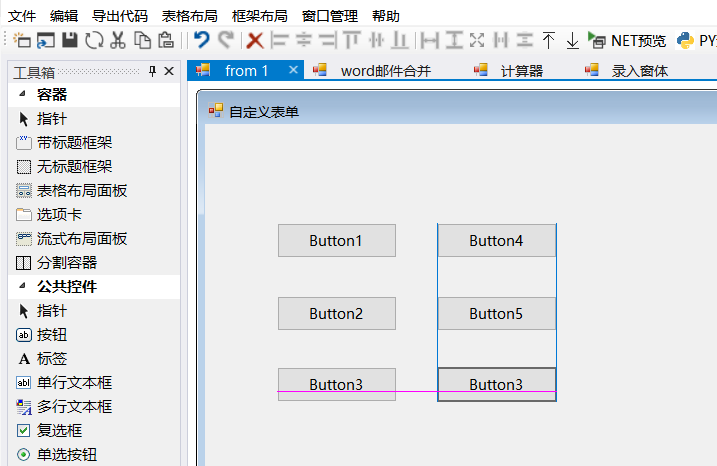The height and width of the screenshot is (466, 717).
Task: Click the Align horizontal centers icon
Action: pos(304,40)
